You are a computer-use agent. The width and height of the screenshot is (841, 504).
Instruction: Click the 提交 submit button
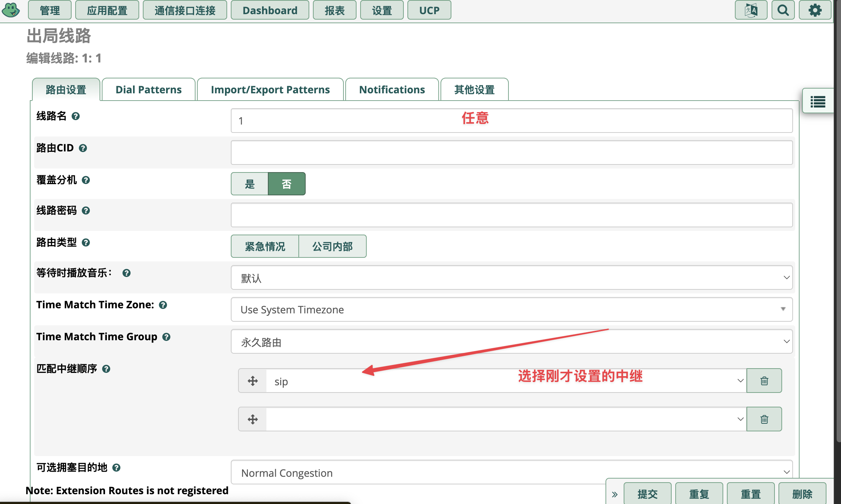[x=648, y=494]
